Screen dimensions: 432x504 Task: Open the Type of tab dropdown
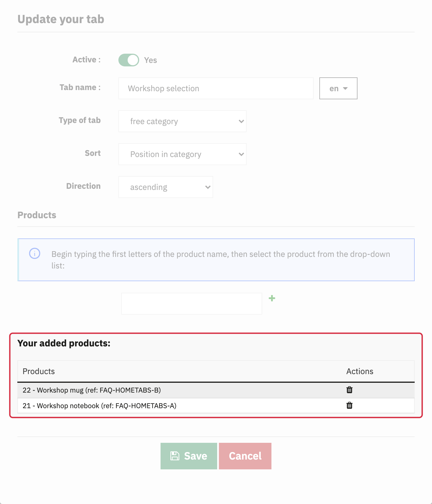tap(183, 121)
